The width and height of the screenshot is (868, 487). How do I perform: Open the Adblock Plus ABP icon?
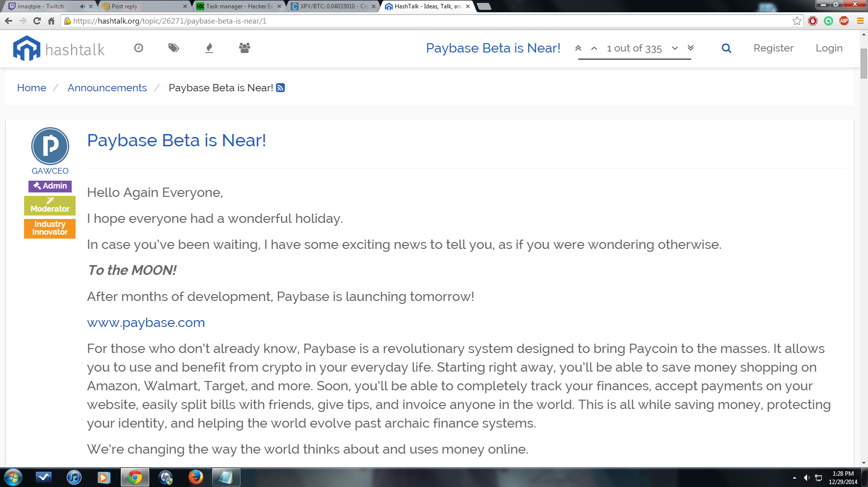pos(844,21)
